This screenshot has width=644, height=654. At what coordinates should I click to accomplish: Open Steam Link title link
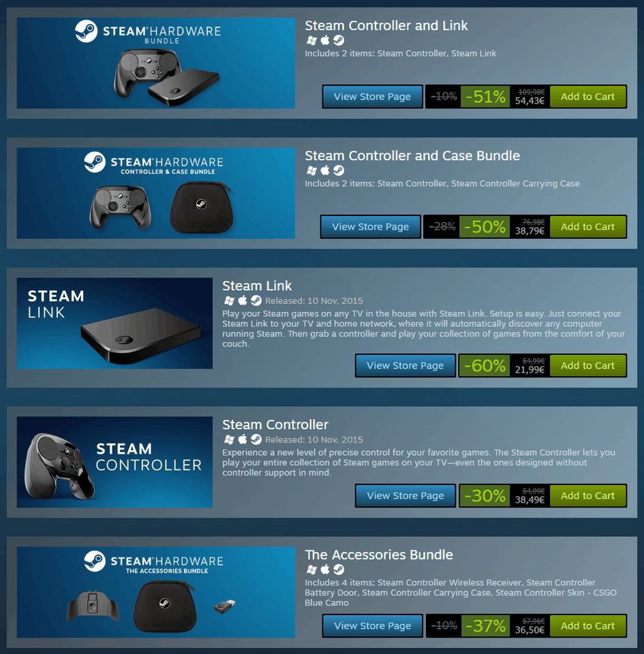257,285
